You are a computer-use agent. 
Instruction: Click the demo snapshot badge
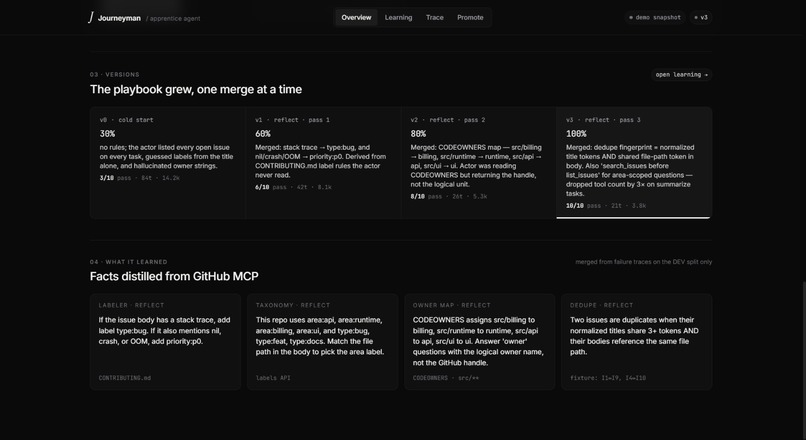655,17
